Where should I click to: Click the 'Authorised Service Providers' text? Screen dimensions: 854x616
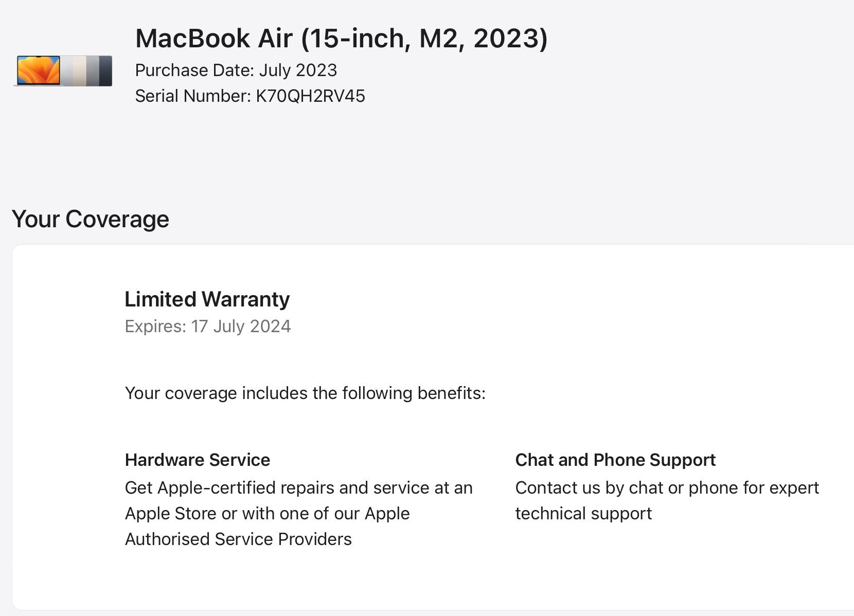click(x=238, y=539)
